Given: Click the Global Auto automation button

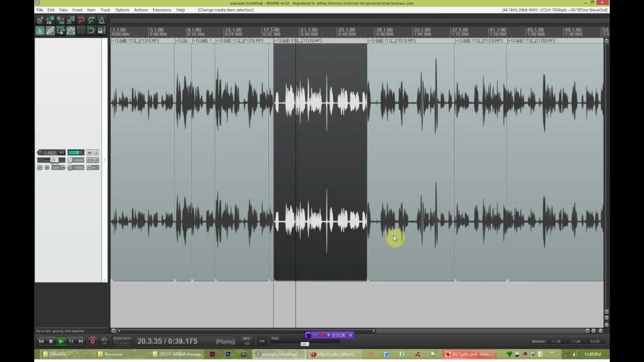Looking at the screenshot, I should [x=121, y=341].
